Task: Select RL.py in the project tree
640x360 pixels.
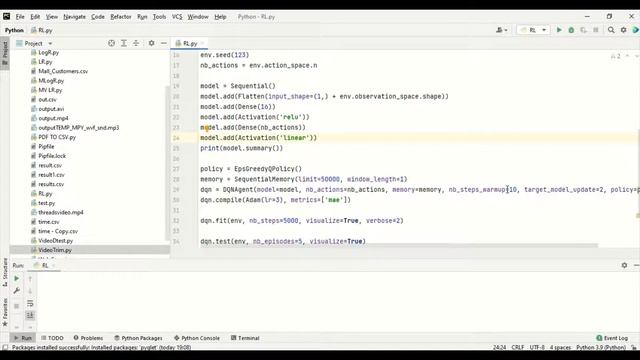Action: pyautogui.click(x=45, y=193)
